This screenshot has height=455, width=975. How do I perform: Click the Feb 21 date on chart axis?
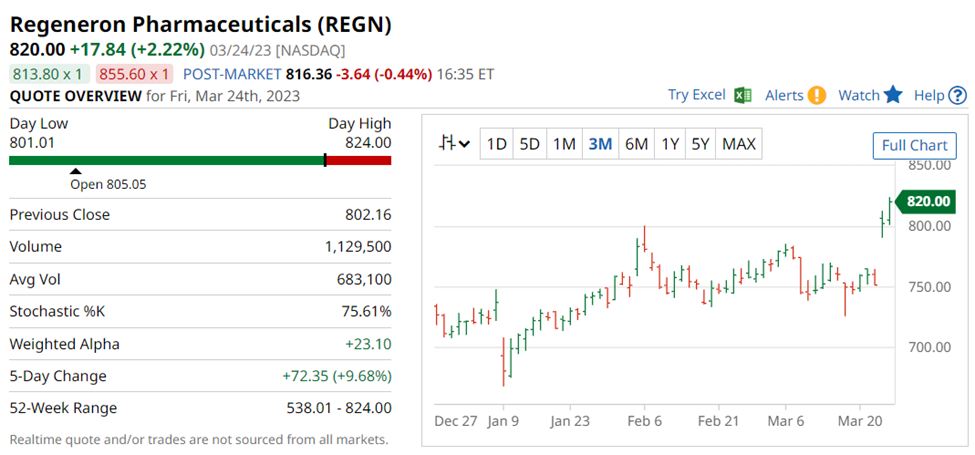[718, 421]
